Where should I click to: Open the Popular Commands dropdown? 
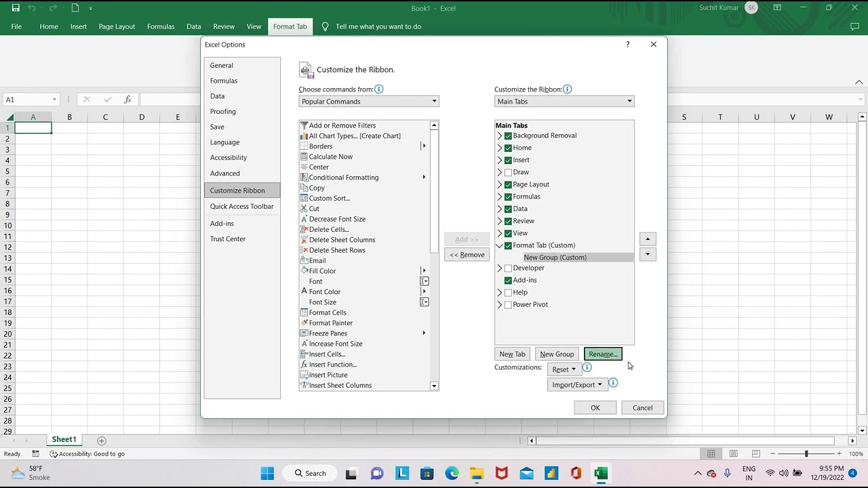369,101
